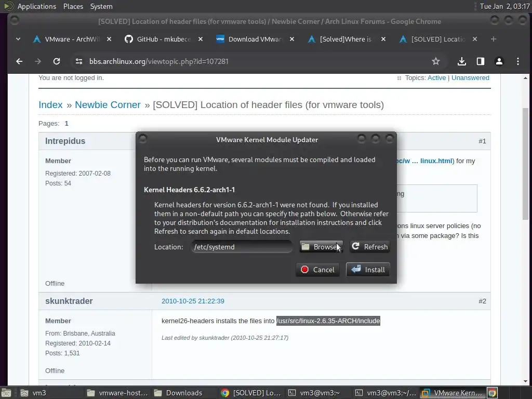Viewport: 532px width, 399px height.
Task: Open Chrome downloads icon
Action: tap(461, 61)
